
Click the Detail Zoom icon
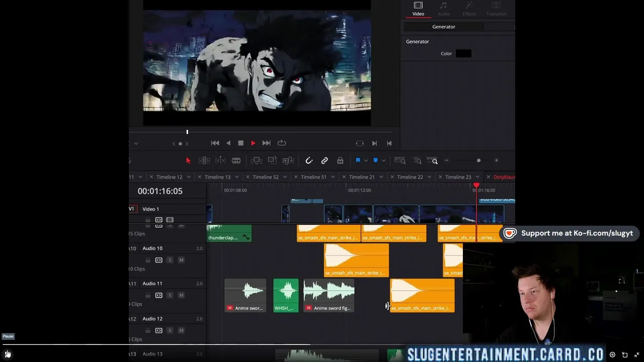tap(417, 160)
